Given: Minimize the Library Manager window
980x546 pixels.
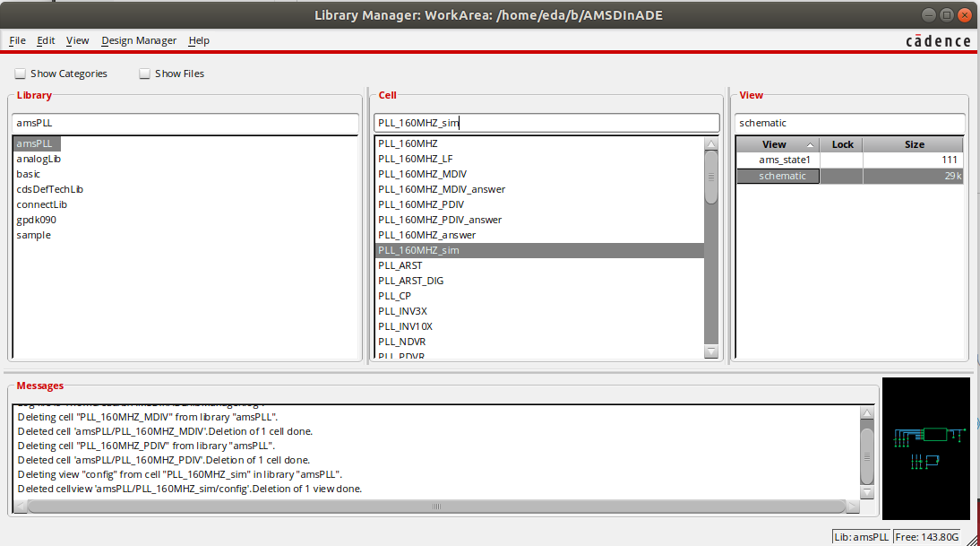Looking at the screenshot, I should click(x=929, y=15).
